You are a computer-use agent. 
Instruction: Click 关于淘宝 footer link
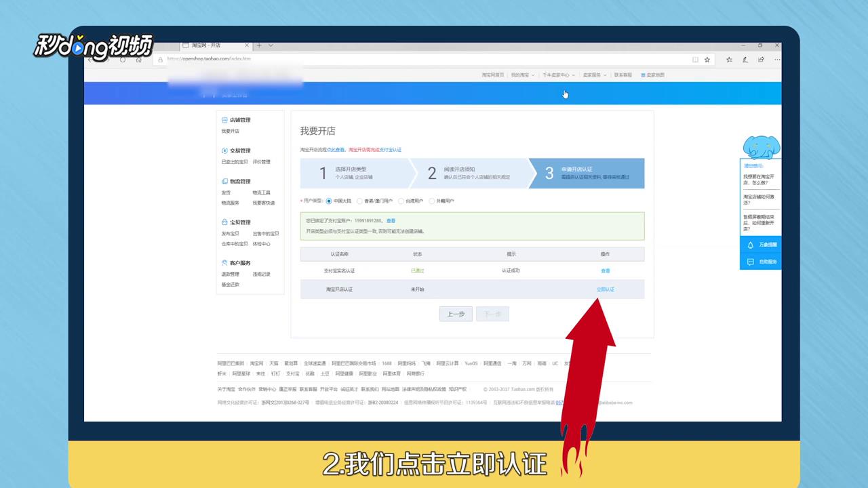[226, 389]
